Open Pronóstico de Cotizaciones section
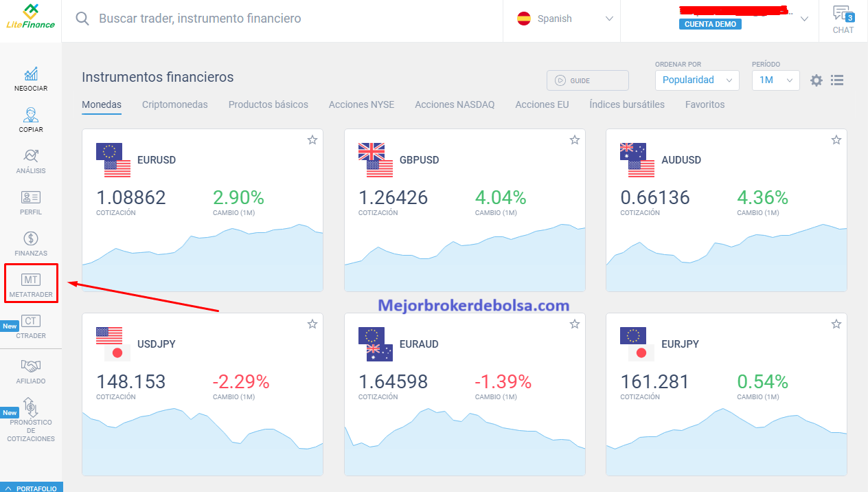Viewport: 868px width, 492px height. [31, 420]
